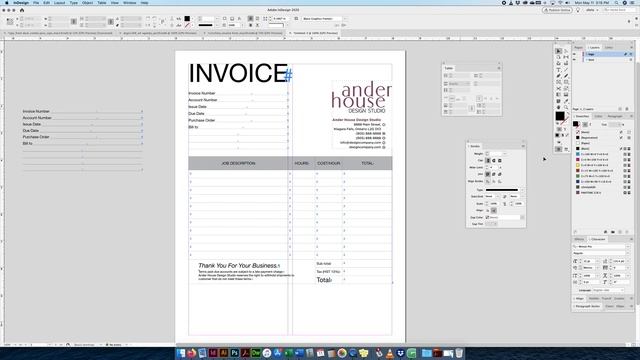Hide the highlighted top layer via eye icon
This screenshot has height=360, width=640.
574,54
